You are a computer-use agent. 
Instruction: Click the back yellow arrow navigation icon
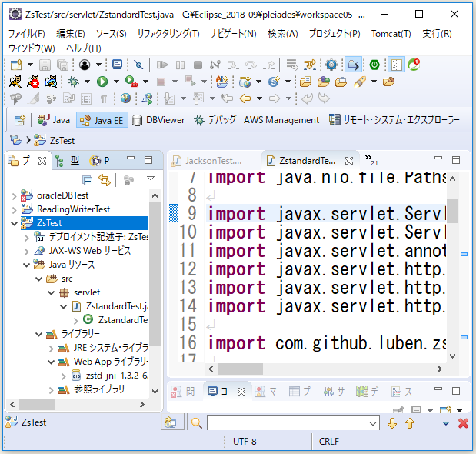pyautogui.click(x=245, y=98)
